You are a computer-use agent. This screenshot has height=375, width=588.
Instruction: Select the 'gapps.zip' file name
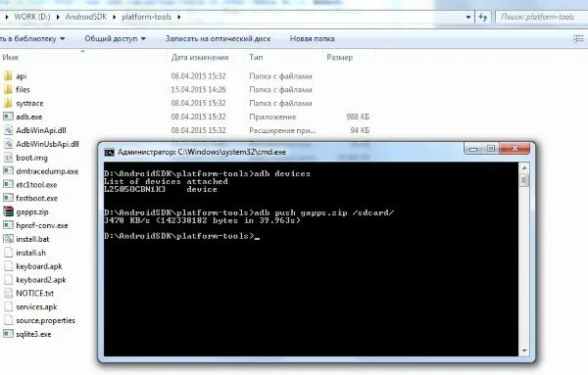pos(32,212)
